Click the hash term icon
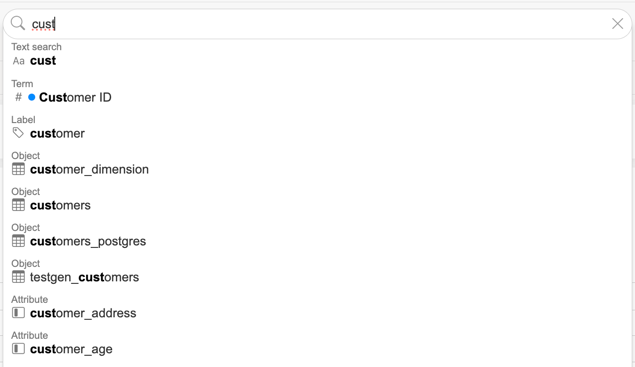Screen dimensions: 635x367 click(18, 97)
